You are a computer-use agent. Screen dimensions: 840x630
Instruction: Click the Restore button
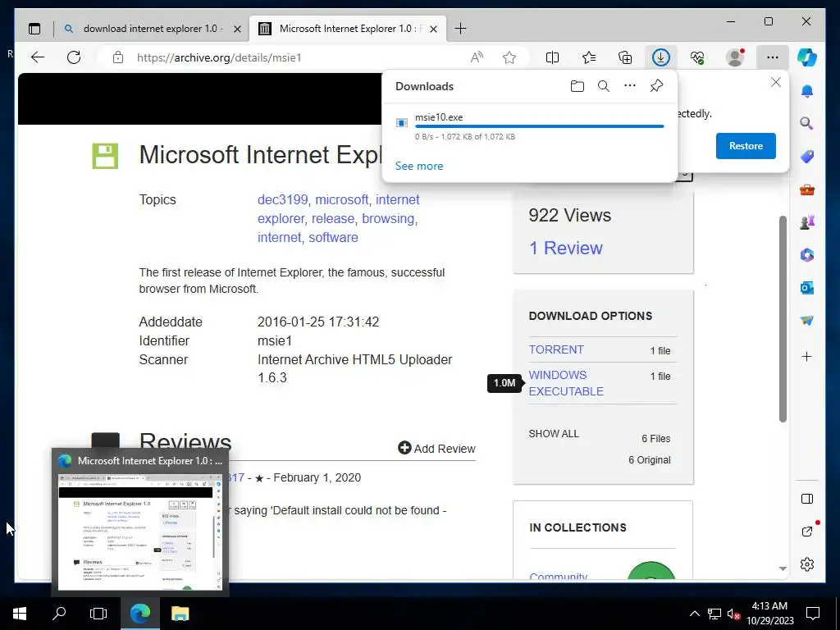click(x=746, y=146)
